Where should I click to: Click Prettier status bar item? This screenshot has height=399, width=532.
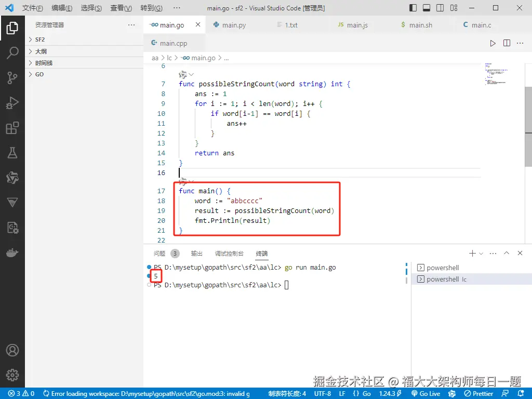478,394
